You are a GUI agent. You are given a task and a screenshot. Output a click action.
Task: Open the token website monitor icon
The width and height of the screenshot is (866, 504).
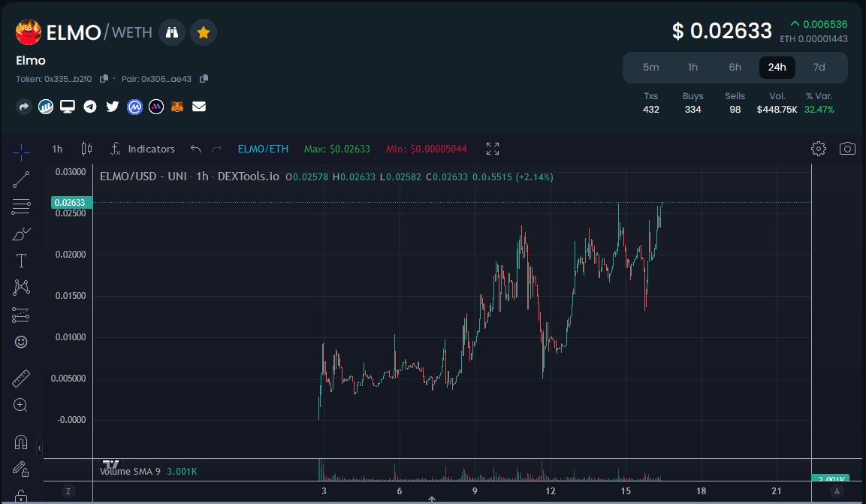click(68, 107)
